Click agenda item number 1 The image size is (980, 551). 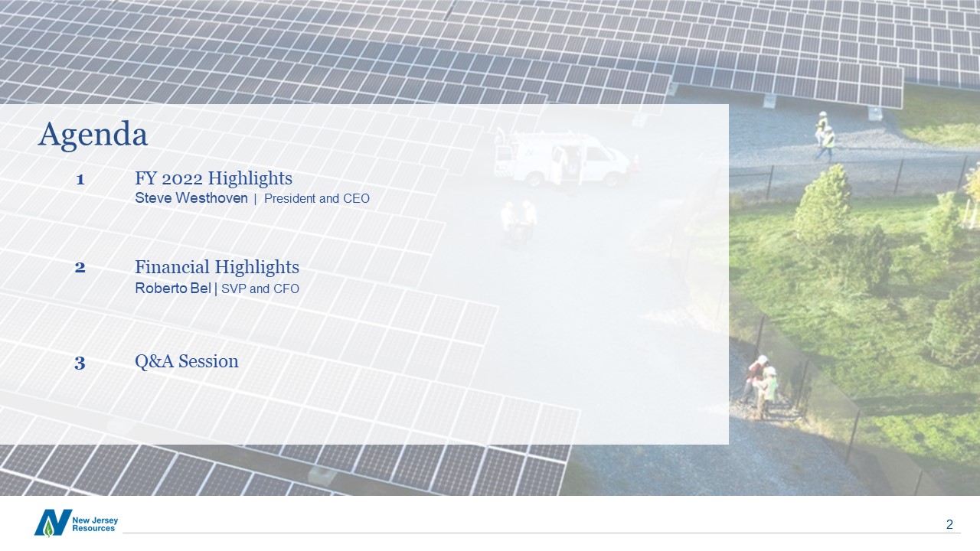tap(80, 180)
